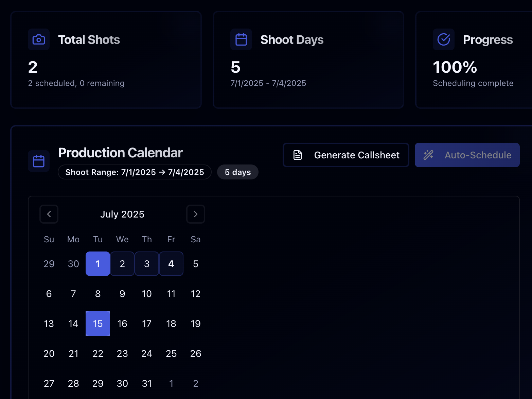Choose July 17 on the calendar
532x399 pixels.
(x=147, y=324)
